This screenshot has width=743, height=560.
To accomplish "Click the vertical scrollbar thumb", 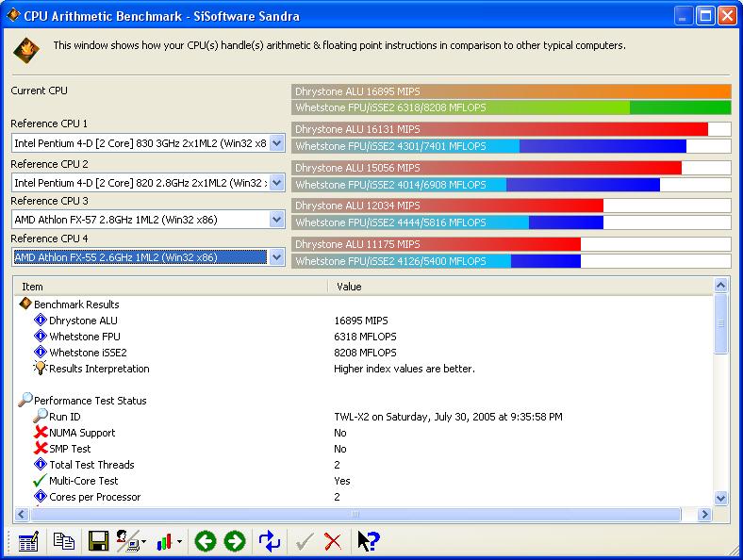I will pos(720,323).
